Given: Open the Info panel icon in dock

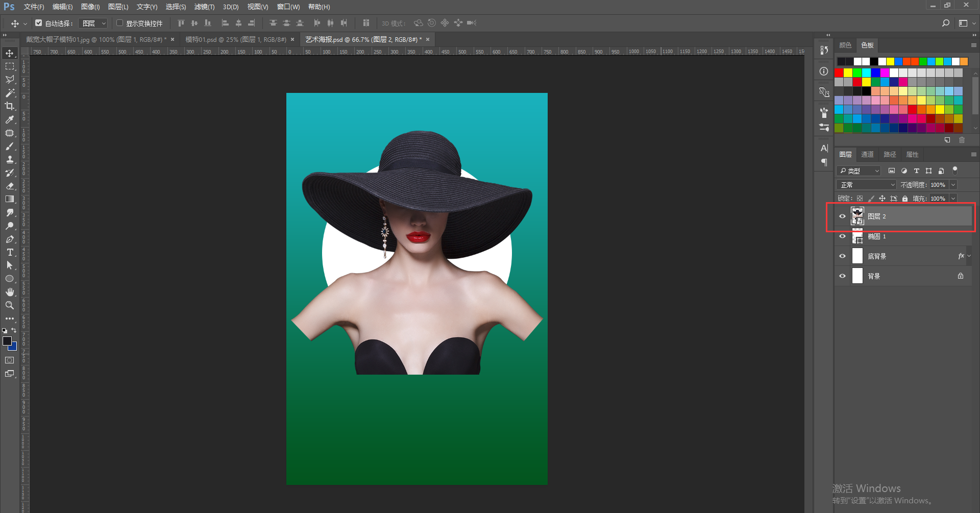Looking at the screenshot, I should click(x=824, y=71).
